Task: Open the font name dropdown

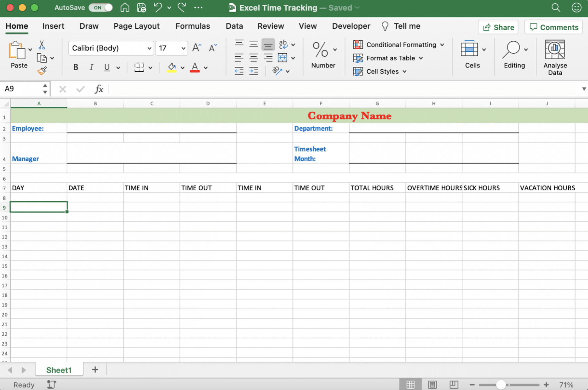Action: click(x=149, y=48)
